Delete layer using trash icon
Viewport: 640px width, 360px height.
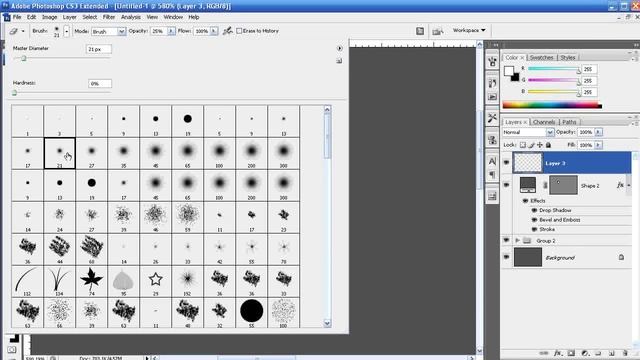tap(625, 353)
